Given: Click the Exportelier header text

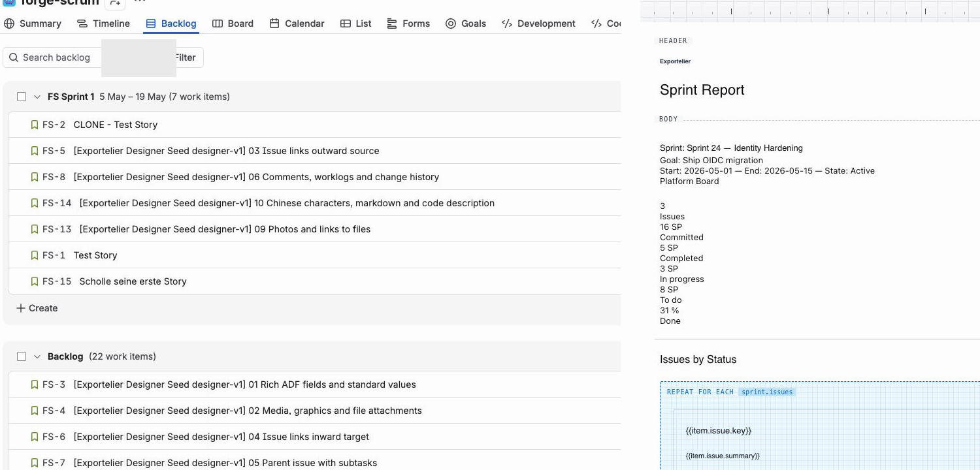Looking at the screenshot, I should pyautogui.click(x=675, y=61).
